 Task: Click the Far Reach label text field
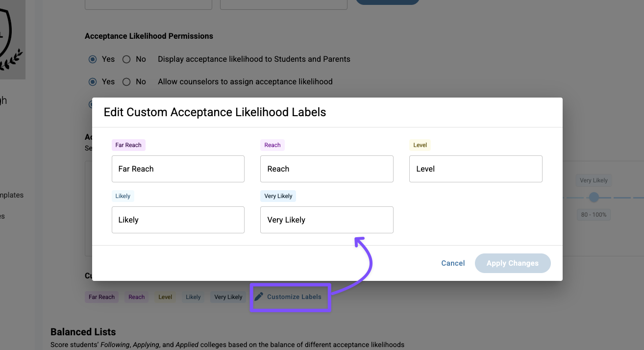(x=178, y=169)
